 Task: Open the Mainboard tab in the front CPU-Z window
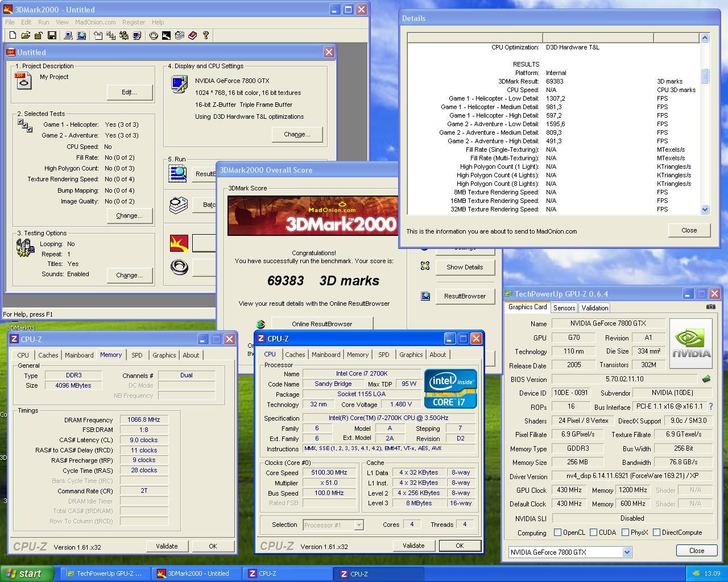coord(326,355)
